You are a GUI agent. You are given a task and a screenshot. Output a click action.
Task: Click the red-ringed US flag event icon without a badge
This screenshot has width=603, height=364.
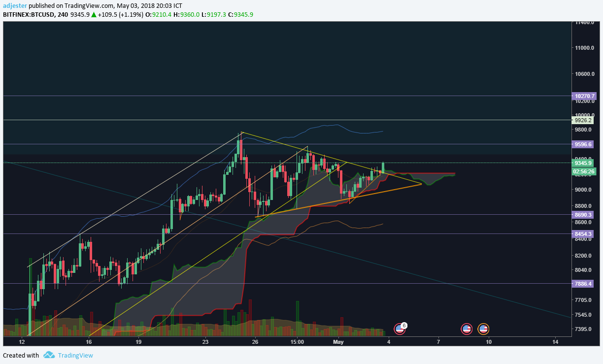coord(466,329)
